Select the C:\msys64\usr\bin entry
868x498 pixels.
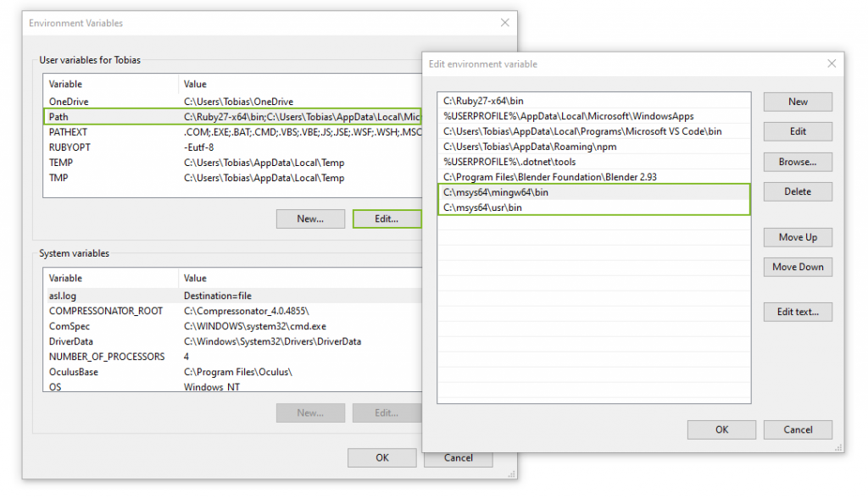[593, 207]
